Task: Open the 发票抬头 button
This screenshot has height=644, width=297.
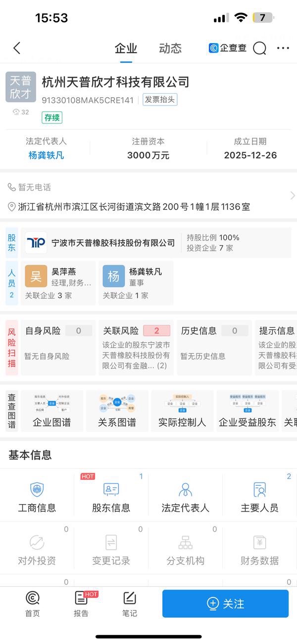Action: pyautogui.click(x=160, y=100)
